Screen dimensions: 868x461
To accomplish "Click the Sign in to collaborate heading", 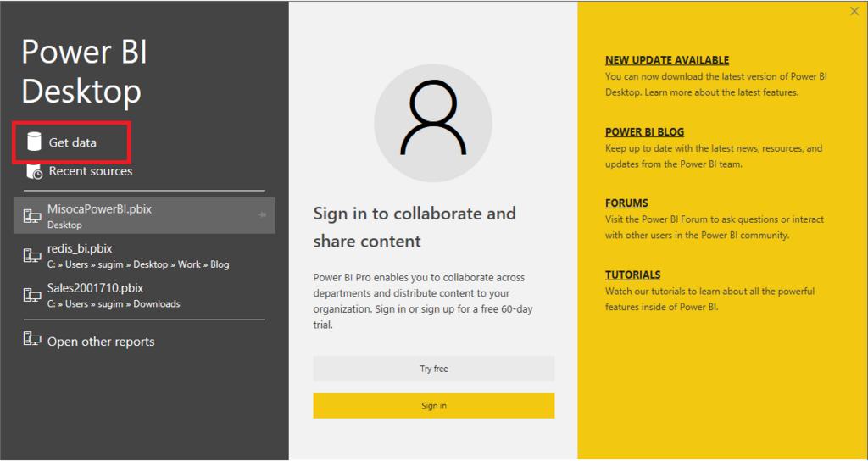I will pyautogui.click(x=414, y=227).
